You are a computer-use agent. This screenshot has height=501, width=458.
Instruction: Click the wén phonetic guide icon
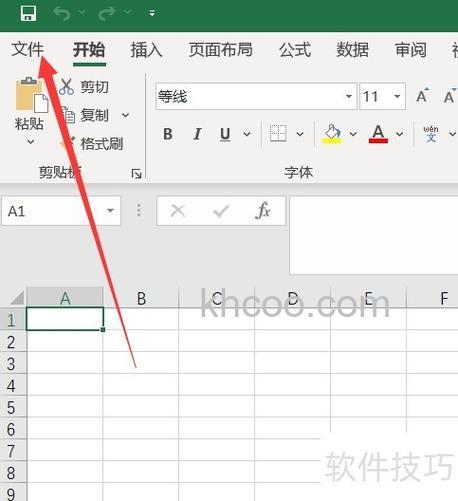(431, 134)
